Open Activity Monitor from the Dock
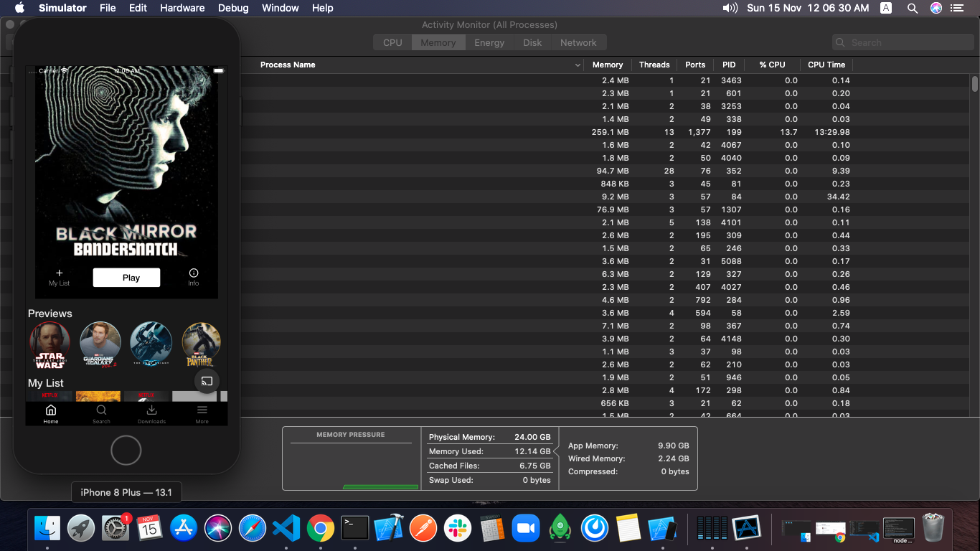The image size is (980, 551). coord(712,529)
